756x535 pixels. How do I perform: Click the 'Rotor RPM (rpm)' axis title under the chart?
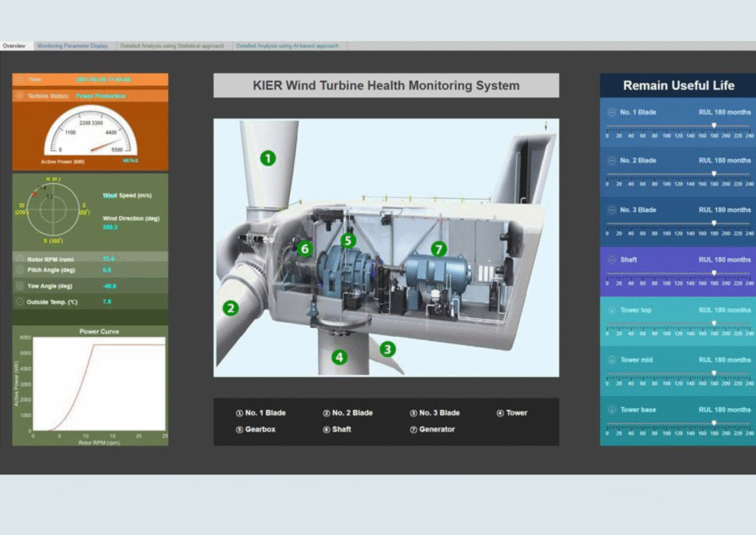[99, 443]
